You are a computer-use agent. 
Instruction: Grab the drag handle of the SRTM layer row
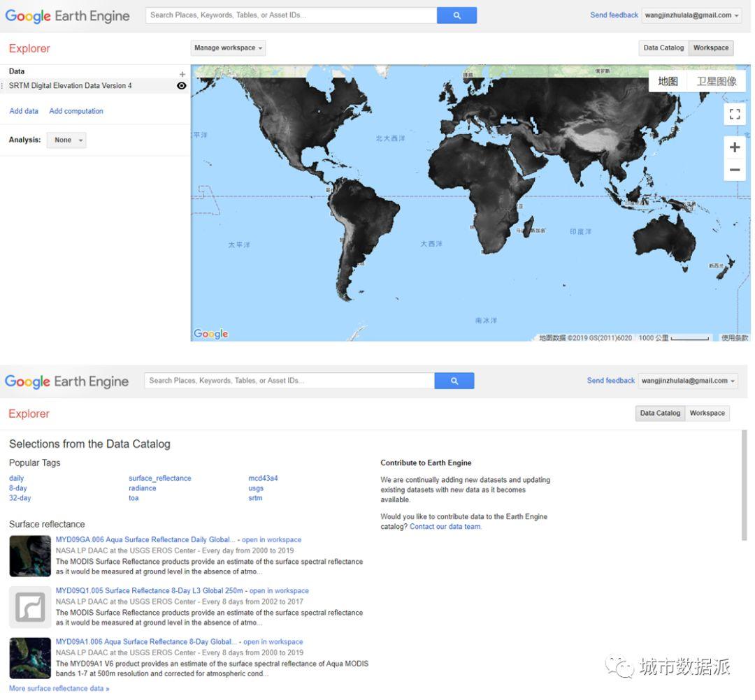coord(2,86)
